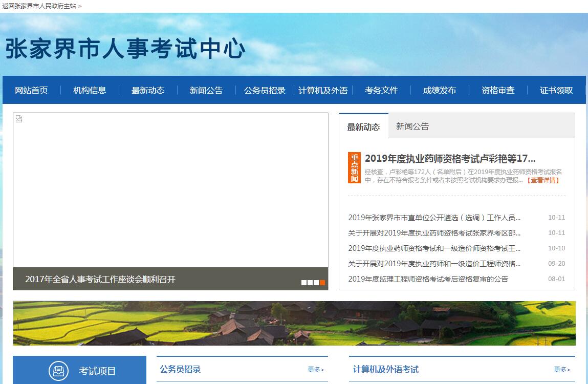Screen dimensions: 588x384
Task: Open 成绩发布 in navigation bar
Action: (439, 91)
